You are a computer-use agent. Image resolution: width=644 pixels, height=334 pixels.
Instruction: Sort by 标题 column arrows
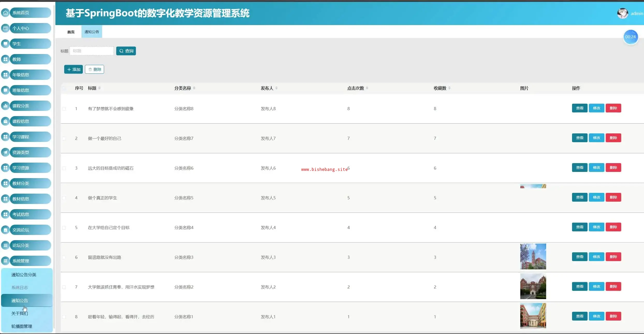click(99, 88)
